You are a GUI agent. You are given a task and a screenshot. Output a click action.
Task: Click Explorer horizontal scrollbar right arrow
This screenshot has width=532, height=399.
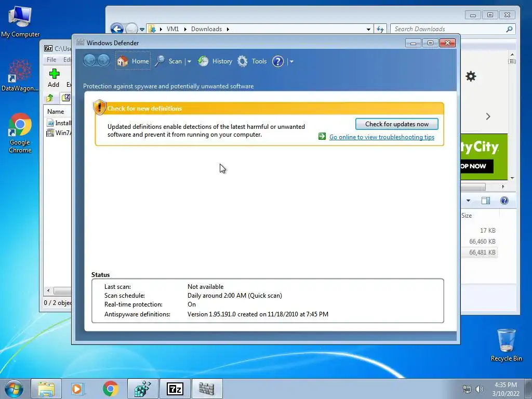coord(503,187)
